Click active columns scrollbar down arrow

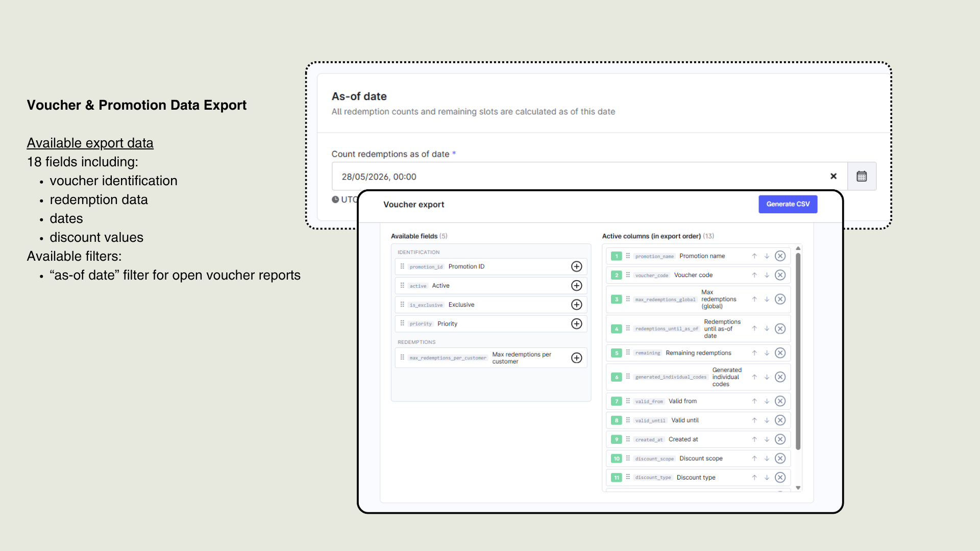tap(798, 488)
